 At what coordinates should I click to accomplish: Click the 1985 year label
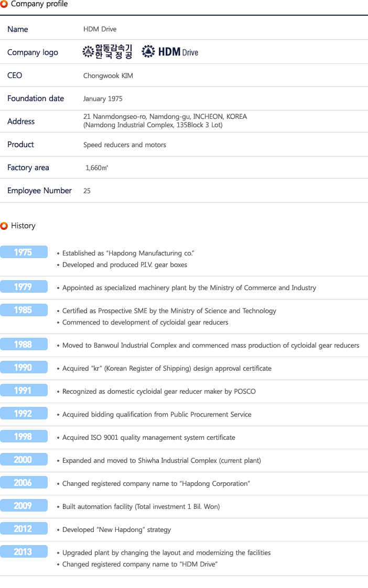[24, 310]
